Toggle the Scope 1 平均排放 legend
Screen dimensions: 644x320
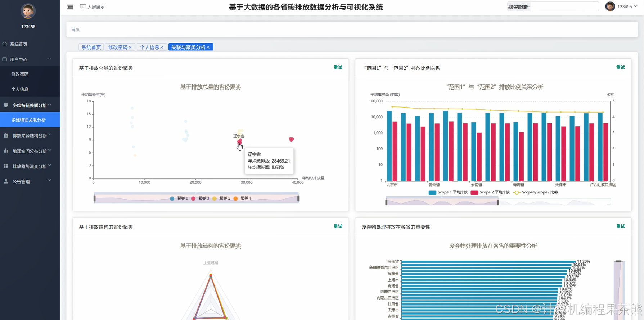click(x=448, y=192)
